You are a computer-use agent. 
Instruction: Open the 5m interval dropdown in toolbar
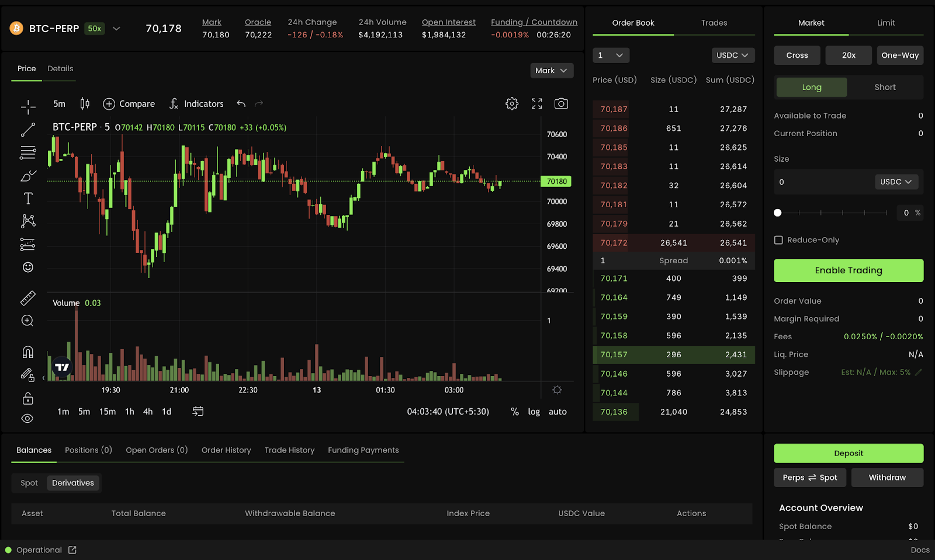point(60,104)
